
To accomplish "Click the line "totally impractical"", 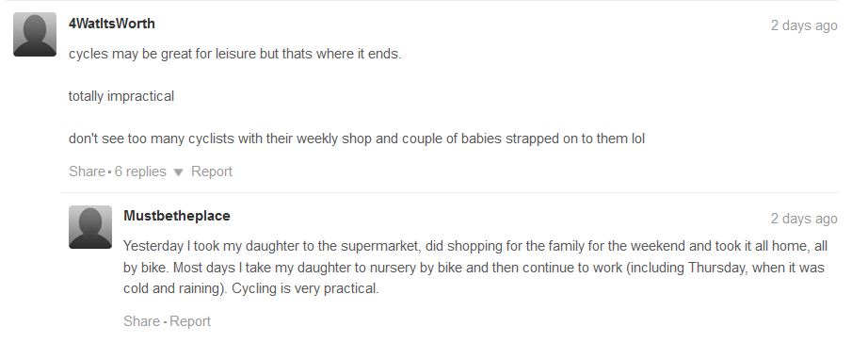I will (x=121, y=96).
